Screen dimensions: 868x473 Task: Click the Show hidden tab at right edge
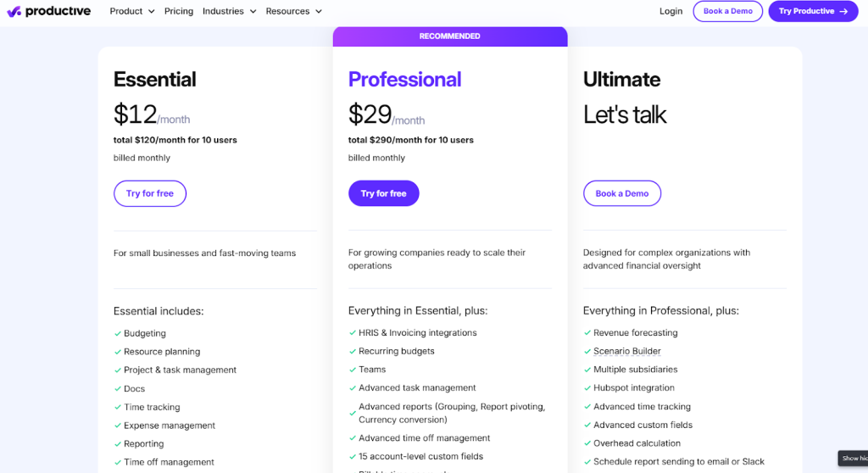[x=852, y=459]
